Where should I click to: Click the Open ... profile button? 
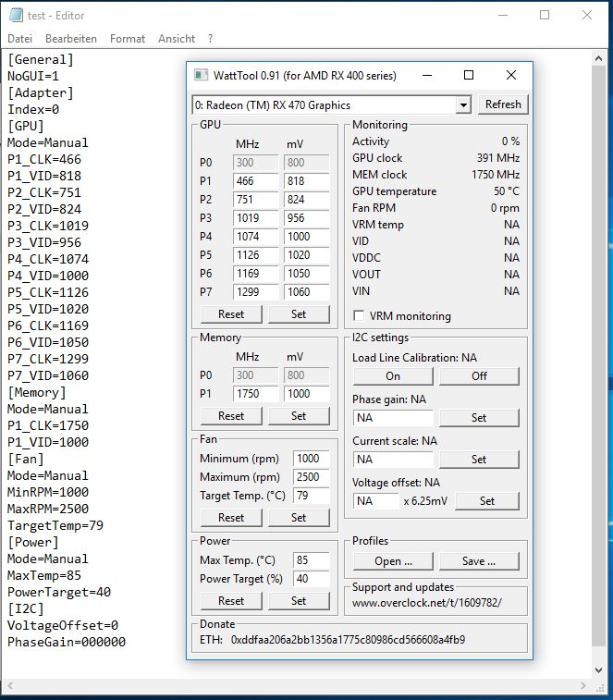point(393,561)
